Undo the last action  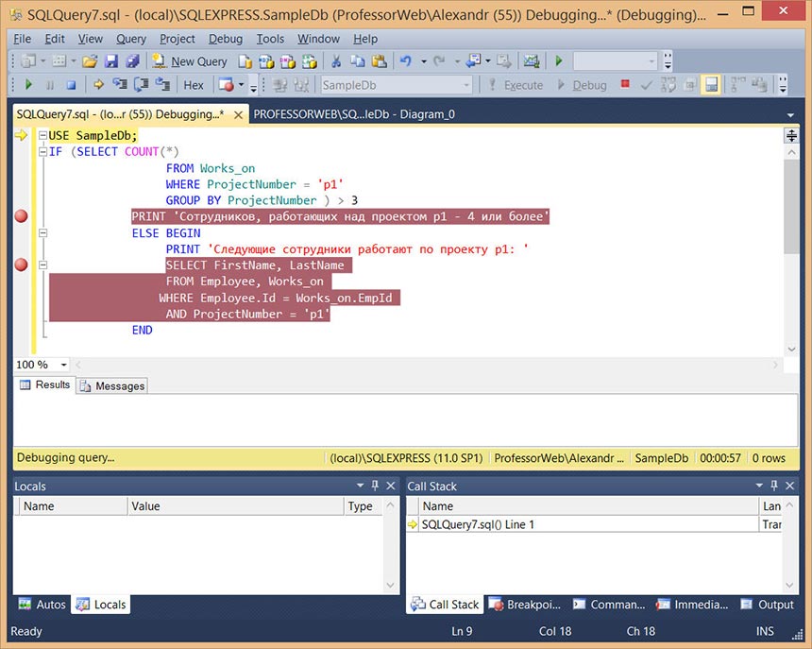click(405, 61)
